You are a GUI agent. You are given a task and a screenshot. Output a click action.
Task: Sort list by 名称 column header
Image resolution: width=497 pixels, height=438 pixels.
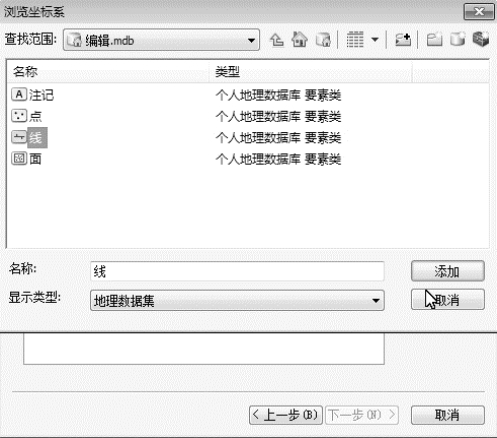107,72
